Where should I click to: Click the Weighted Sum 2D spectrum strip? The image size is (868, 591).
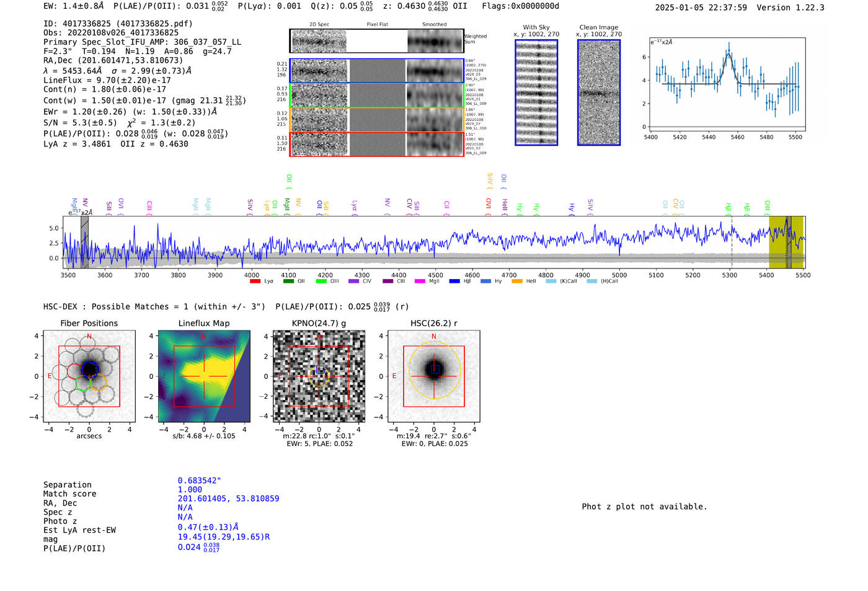376,41
